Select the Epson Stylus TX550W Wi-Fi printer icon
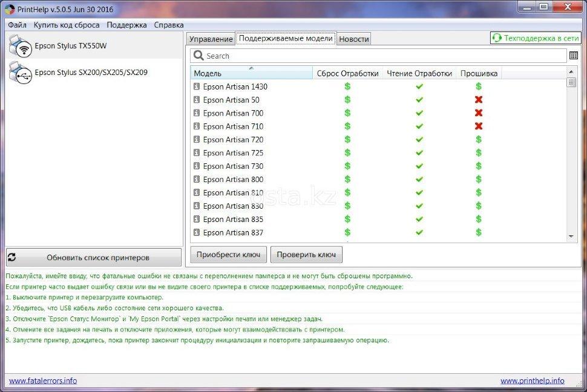 point(20,46)
